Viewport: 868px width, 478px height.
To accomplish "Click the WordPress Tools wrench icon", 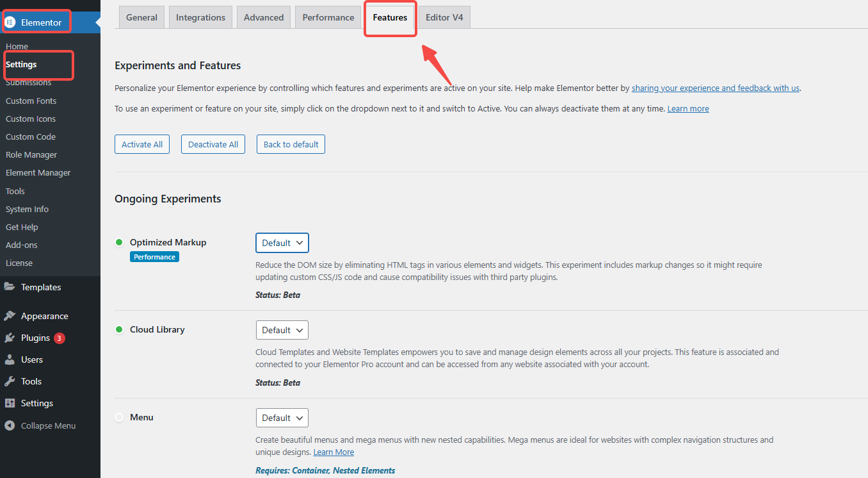I will click(10, 381).
